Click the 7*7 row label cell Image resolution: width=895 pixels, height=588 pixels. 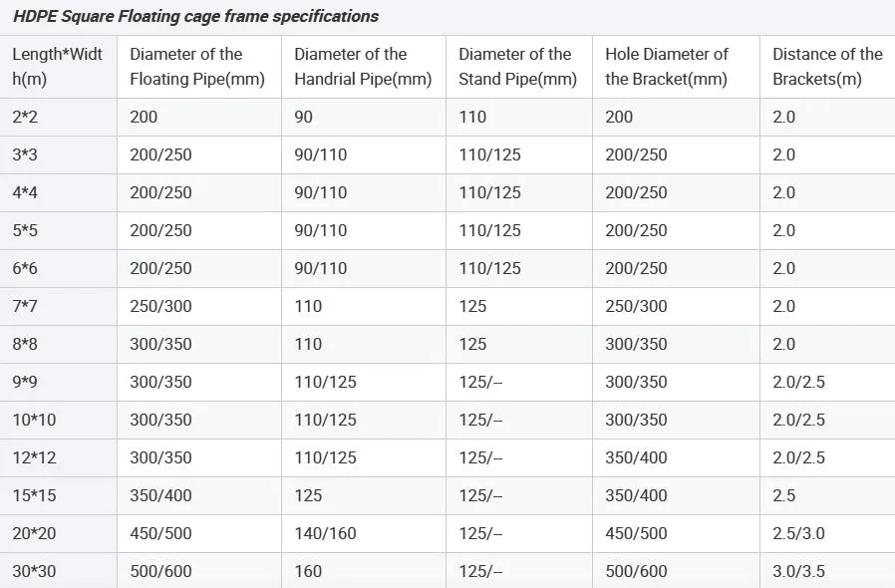click(x=25, y=306)
